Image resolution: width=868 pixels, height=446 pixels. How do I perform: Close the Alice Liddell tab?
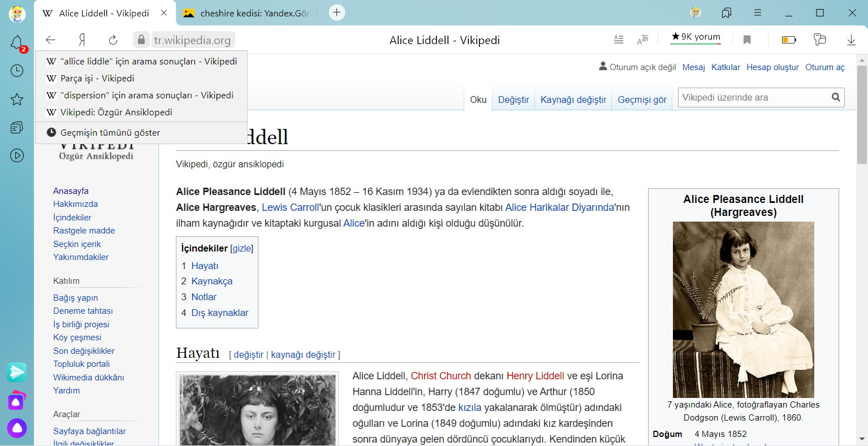(x=164, y=12)
